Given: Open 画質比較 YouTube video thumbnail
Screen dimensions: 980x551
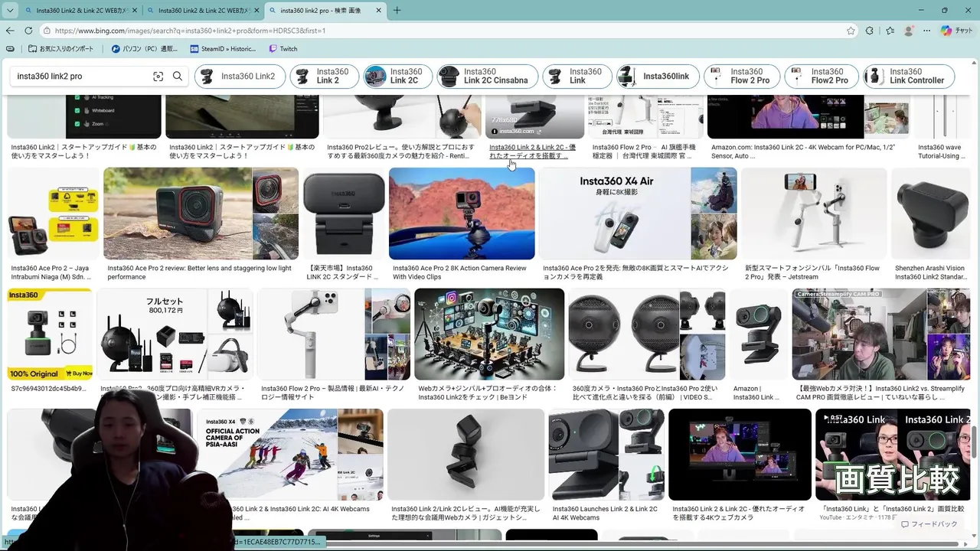Looking at the screenshot, I should 893,455.
